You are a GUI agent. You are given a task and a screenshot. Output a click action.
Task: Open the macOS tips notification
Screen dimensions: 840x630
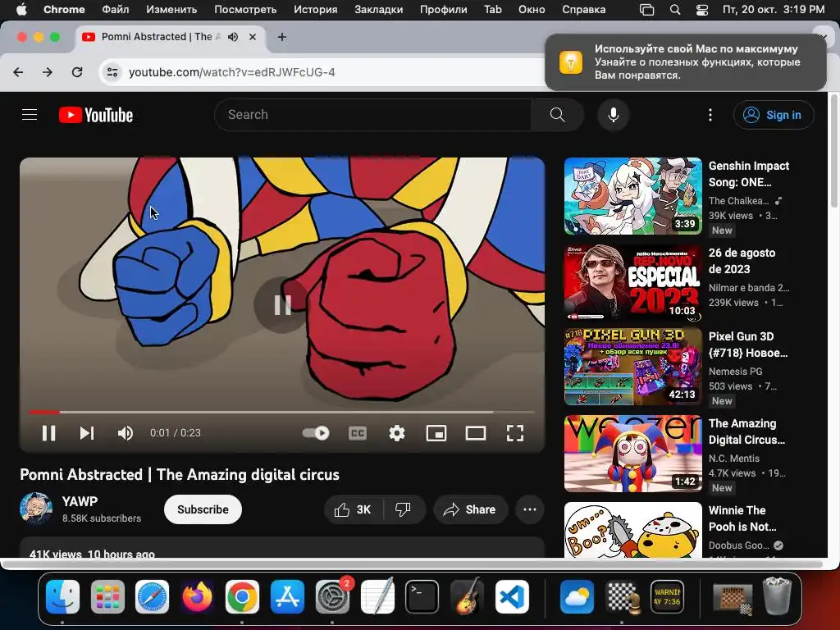click(686, 62)
